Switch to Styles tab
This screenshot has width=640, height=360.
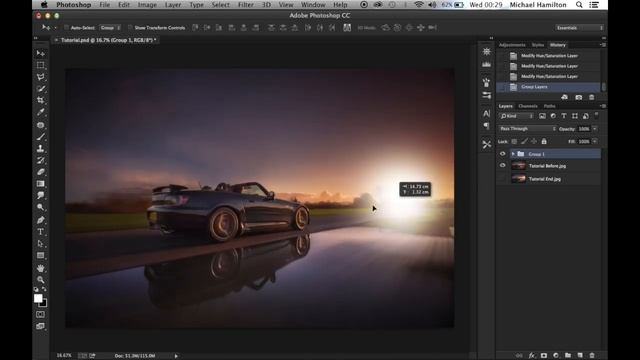pyautogui.click(x=538, y=45)
